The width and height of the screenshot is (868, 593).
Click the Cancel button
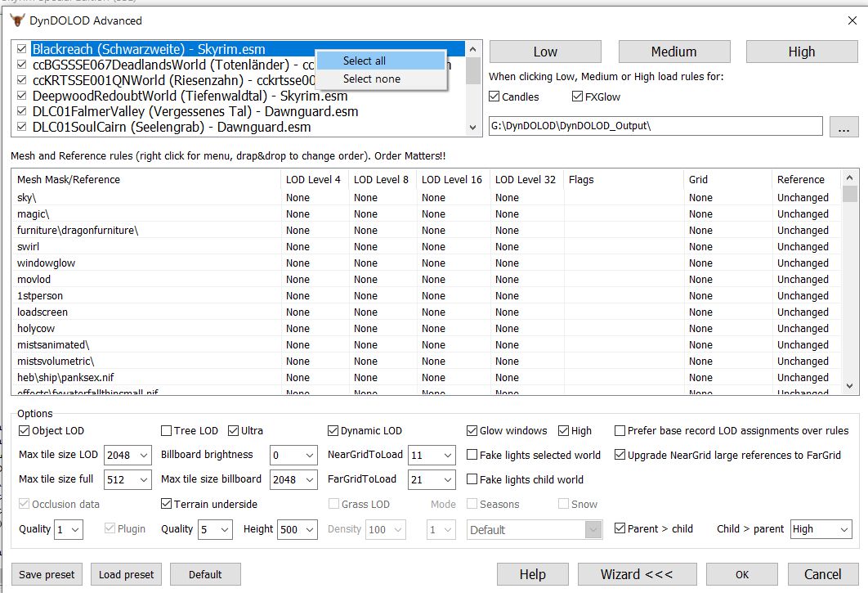click(822, 574)
